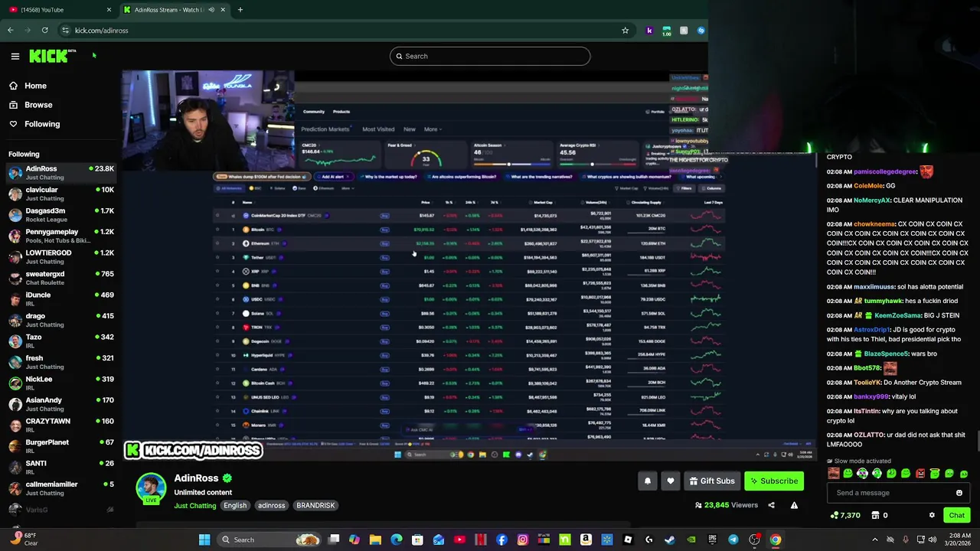
Task: Click the adinross tag
Action: 271,506
